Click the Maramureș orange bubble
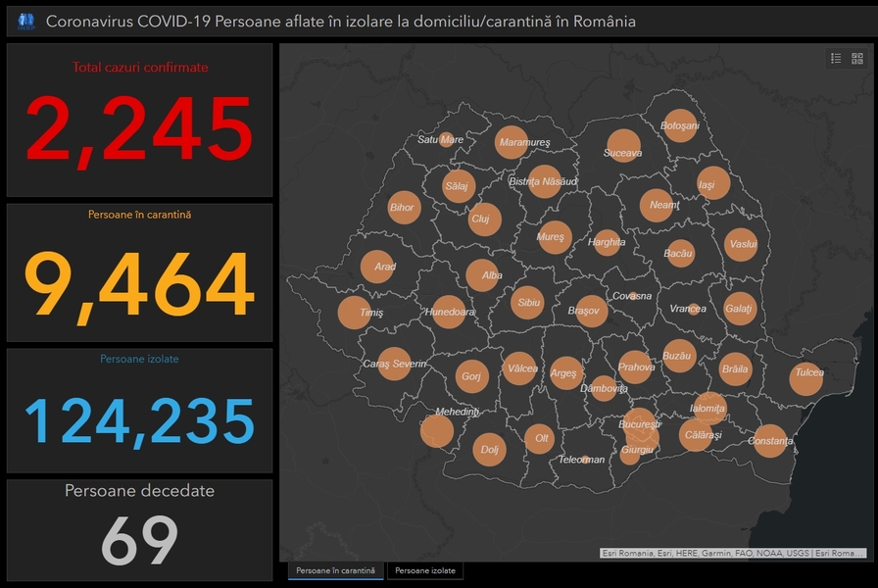 coord(512,143)
